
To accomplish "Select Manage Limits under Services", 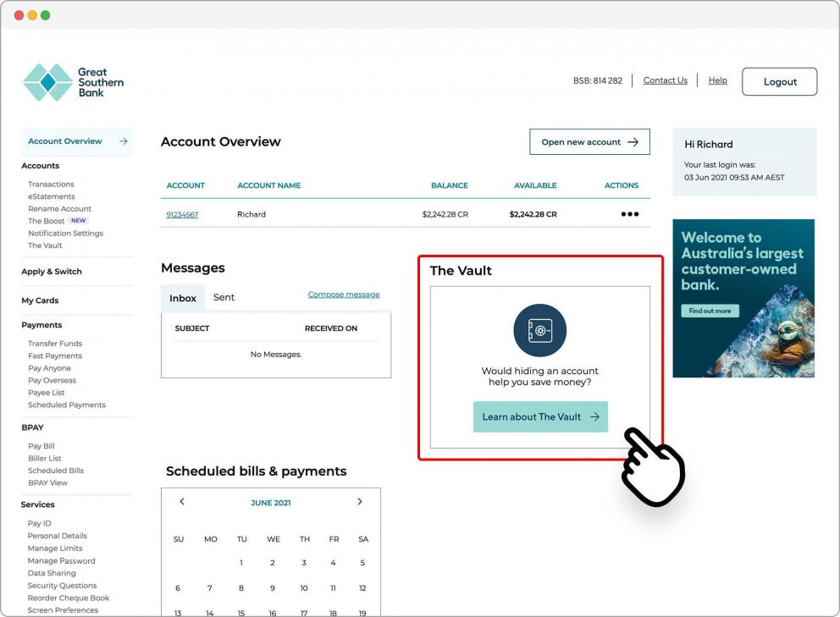I will point(55,548).
